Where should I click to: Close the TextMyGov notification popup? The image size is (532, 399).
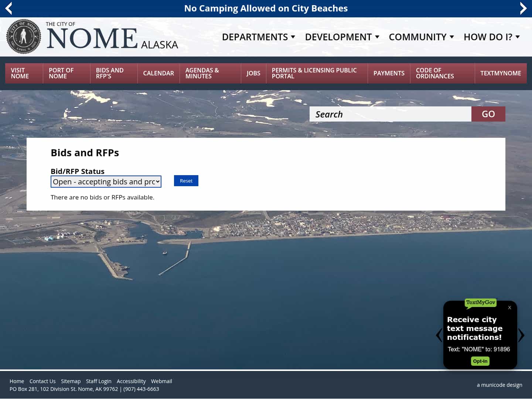[509, 308]
